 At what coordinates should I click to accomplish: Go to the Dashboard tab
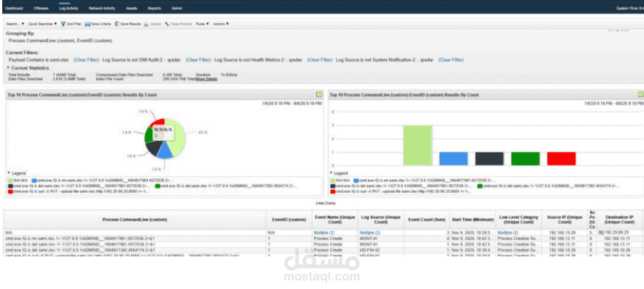[x=14, y=8]
